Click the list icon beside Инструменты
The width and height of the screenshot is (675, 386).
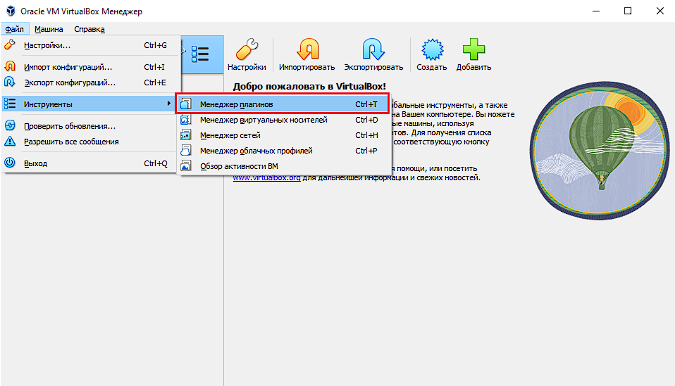coord(9,104)
